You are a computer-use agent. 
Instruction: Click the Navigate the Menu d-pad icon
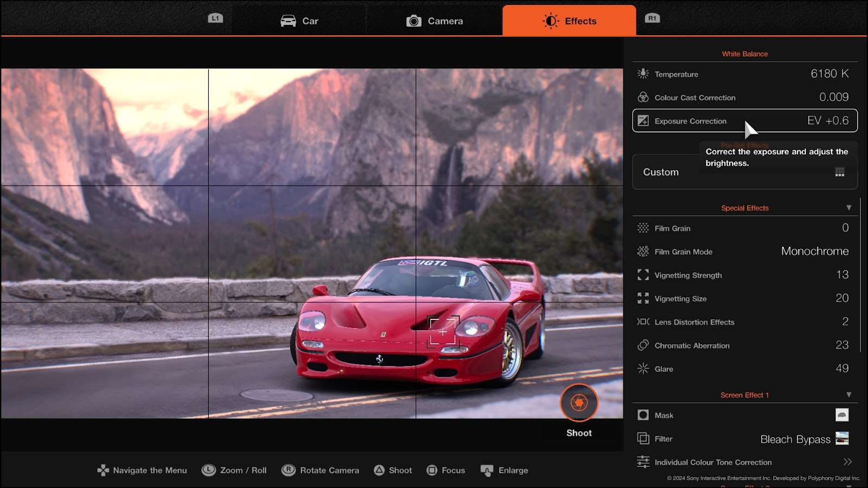103,470
